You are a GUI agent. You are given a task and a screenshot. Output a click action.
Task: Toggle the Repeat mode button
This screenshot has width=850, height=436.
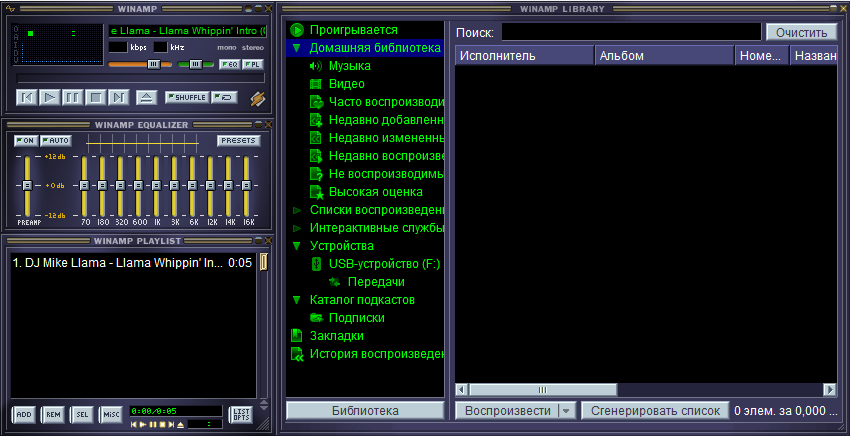[x=226, y=98]
